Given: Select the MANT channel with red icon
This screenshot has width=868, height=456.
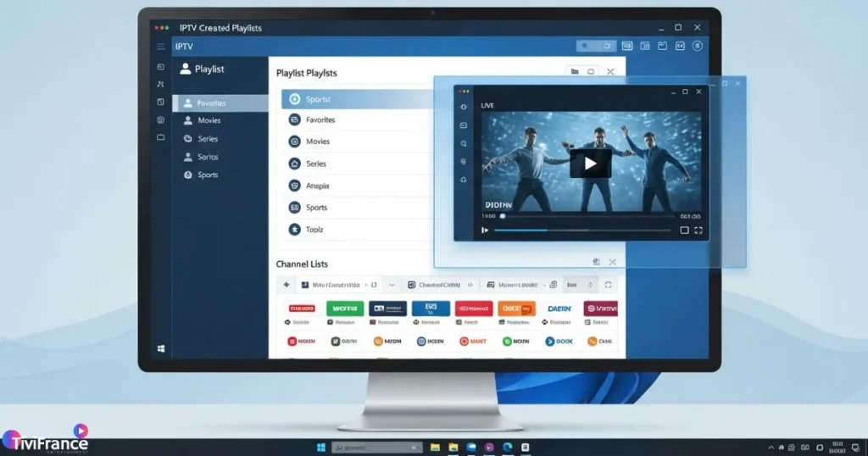Looking at the screenshot, I should [473, 342].
